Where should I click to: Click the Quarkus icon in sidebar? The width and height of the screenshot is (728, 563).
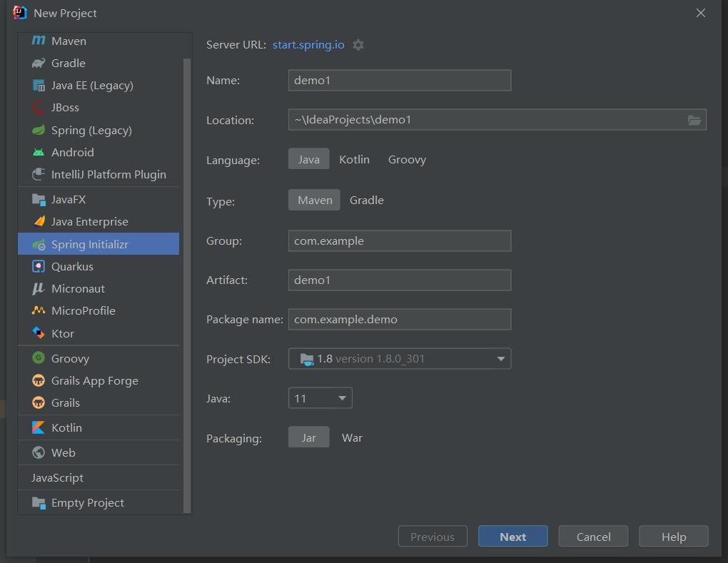coord(39,266)
